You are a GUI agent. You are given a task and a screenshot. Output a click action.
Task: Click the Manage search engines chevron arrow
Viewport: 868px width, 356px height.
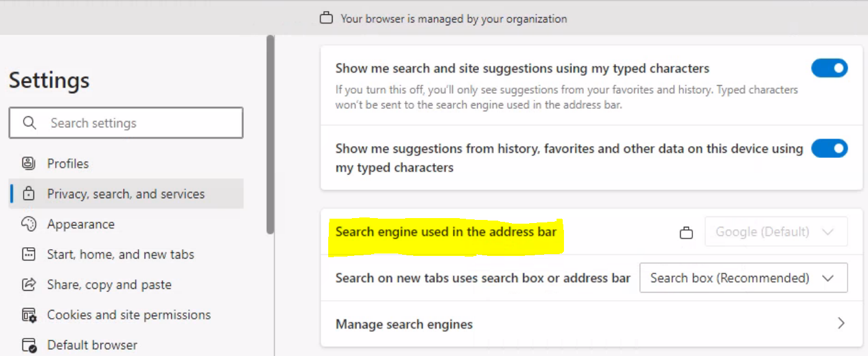tap(841, 323)
